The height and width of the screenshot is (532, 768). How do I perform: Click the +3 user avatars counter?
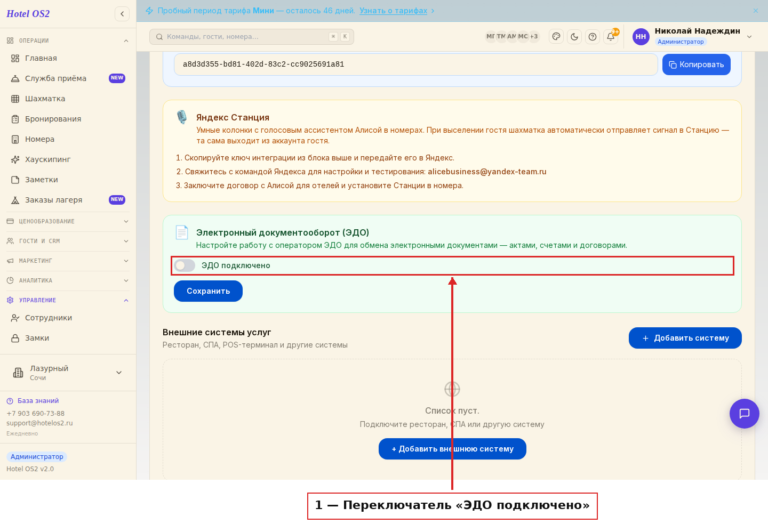coord(534,37)
